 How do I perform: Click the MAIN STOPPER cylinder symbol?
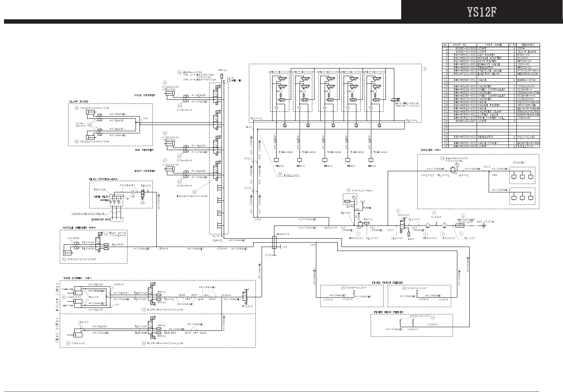coord(169,94)
